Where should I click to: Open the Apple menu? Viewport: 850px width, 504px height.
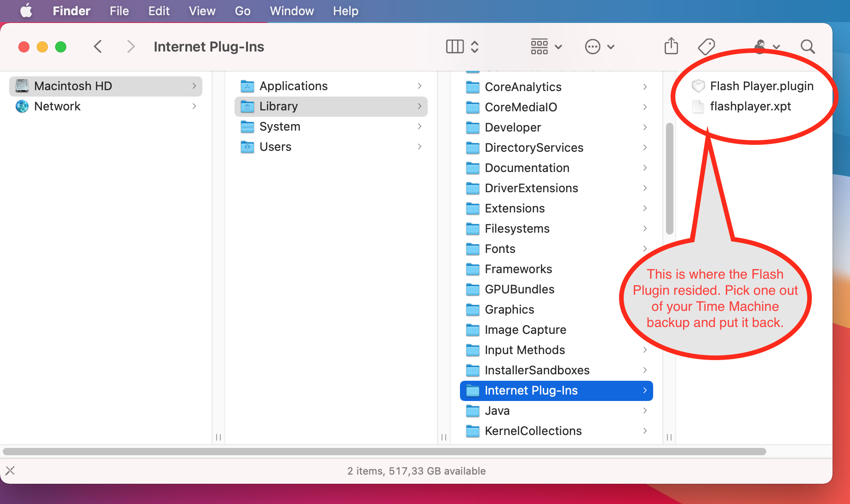pyautogui.click(x=26, y=11)
